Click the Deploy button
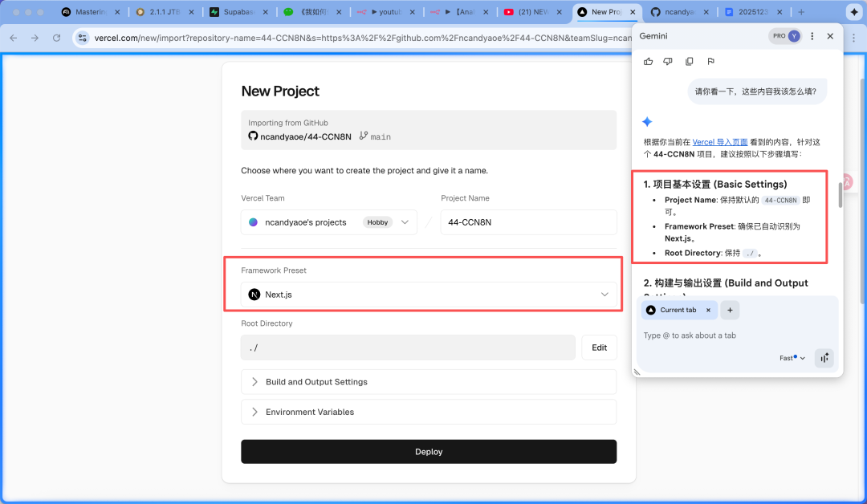Image resolution: width=867 pixels, height=504 pixels. tap(429, 452)
